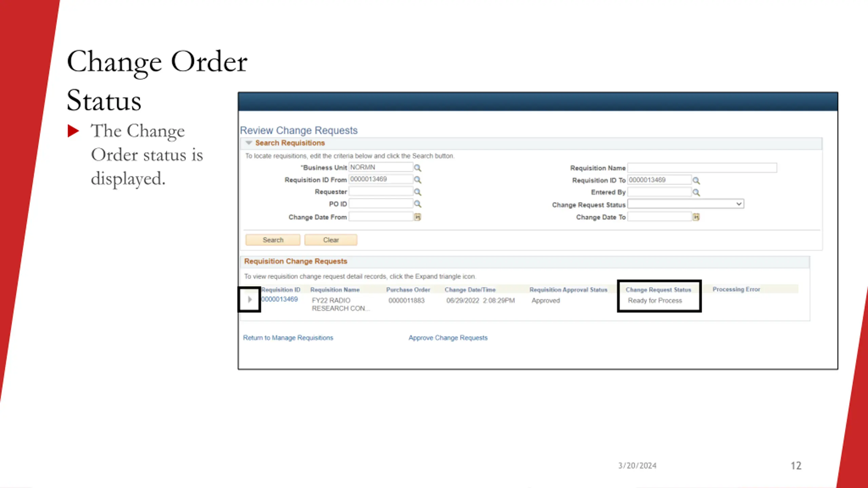Click Requisition Approval Status column header
The image size is (868, 488).
569,290
